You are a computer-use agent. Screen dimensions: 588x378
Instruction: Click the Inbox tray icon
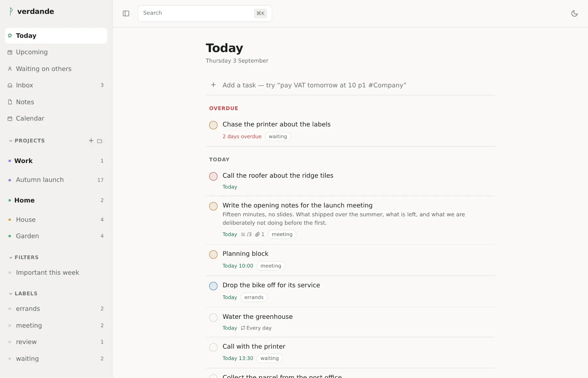[10, 85]
